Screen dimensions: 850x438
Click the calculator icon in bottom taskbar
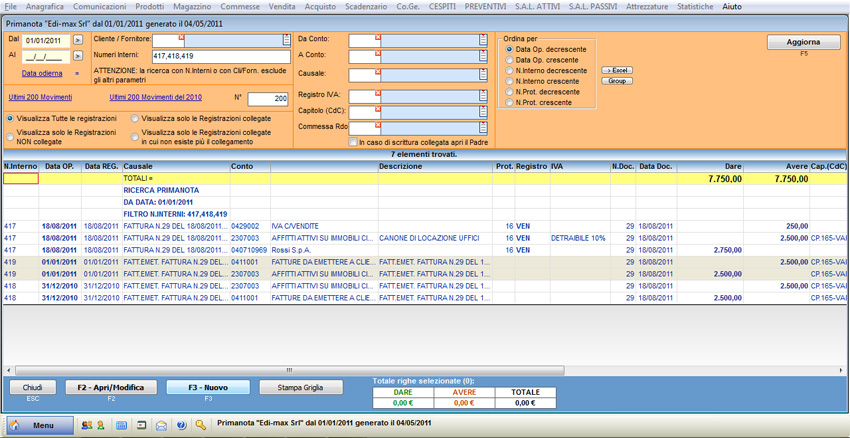pyautogui.click(x=121, y=425)
